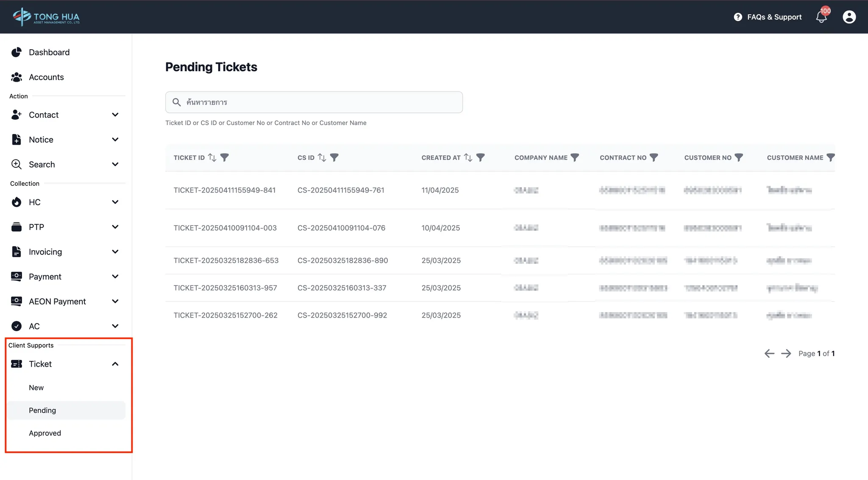Open the user profile avatar menu

click(849, 17)
